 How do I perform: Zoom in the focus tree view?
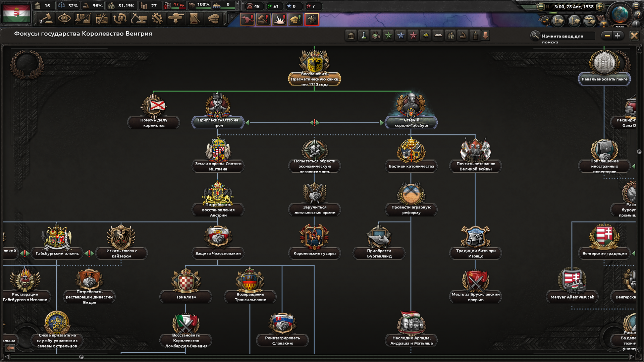[x=618, y=36]
